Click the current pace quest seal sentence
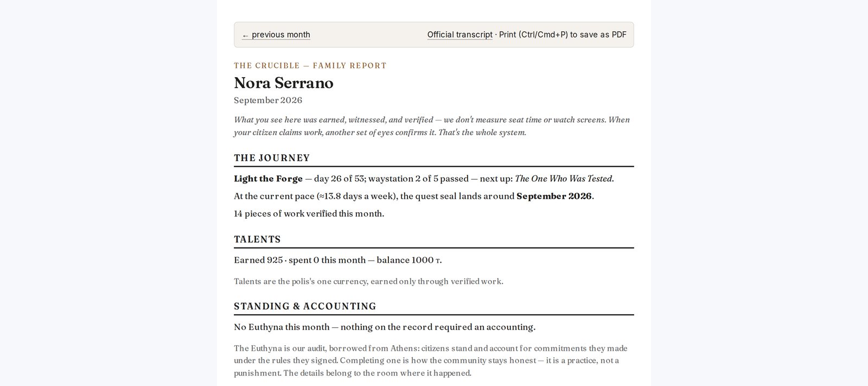The width and height of the screenshot is (868, 386). click(x=414, y=196)
